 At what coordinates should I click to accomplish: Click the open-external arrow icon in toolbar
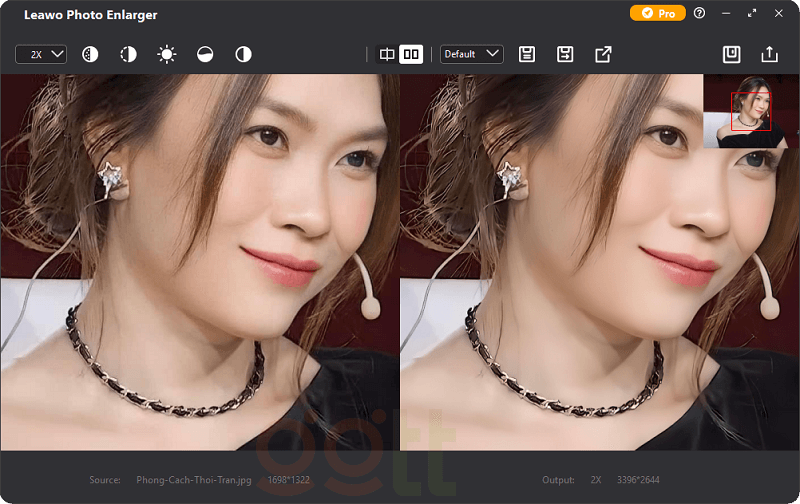point(603,54)
